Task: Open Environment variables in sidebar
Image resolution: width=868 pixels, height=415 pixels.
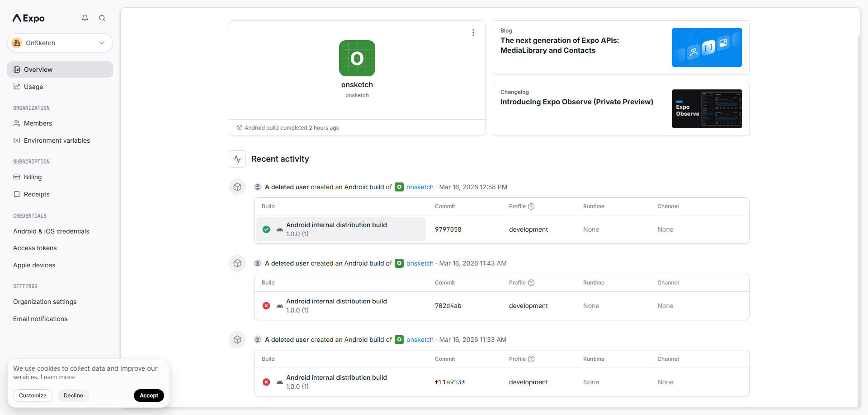Action: 57,140
